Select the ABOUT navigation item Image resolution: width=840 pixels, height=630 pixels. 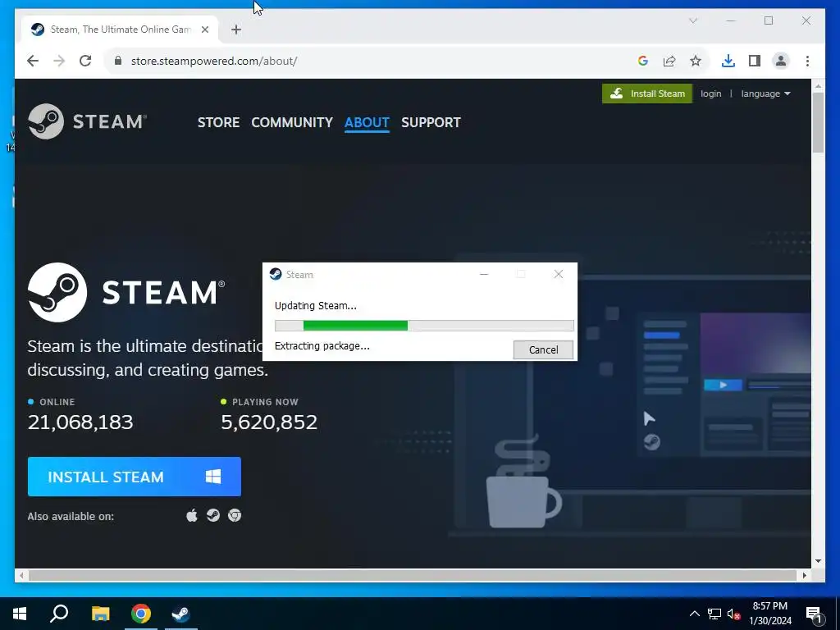(x=367, y=122)
